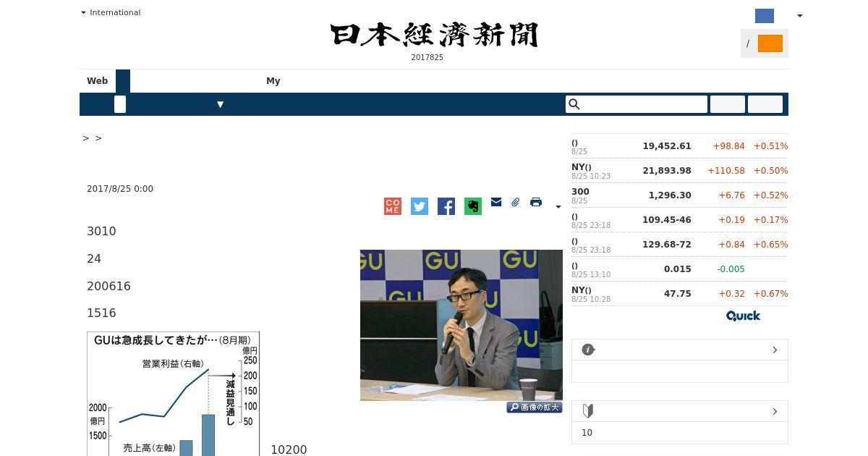Open the exchange rate 129.68-72 row
The height and width of the screenshot is (456, 868).
(x=680, y=245)
